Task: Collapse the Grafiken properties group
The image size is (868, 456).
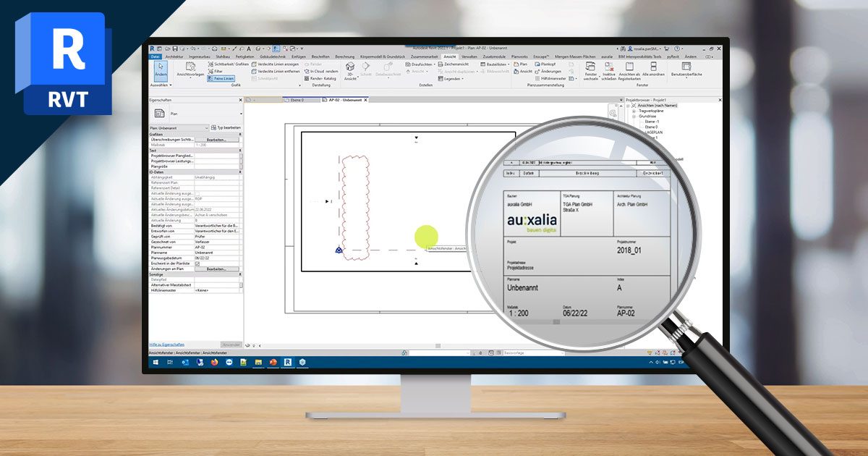Action: click(240, 134)
